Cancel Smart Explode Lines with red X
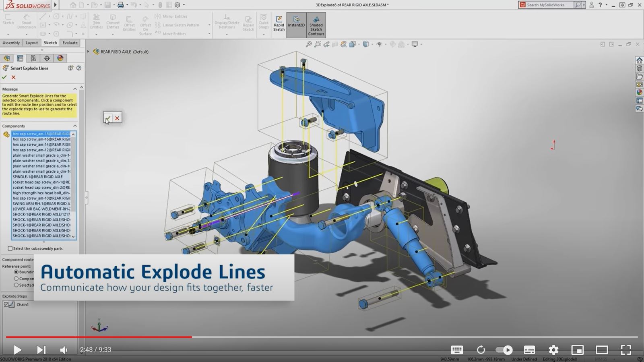Viewport: 644px width, 362px height. coord(14,77)
